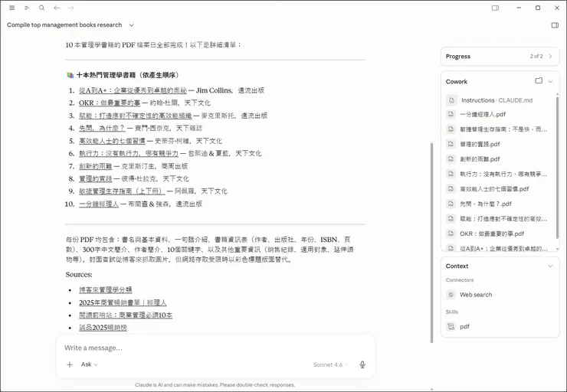This screenshot has height=392, width=567.
Task: Open link 一分鐘經理人 in list
Action: 99,204
